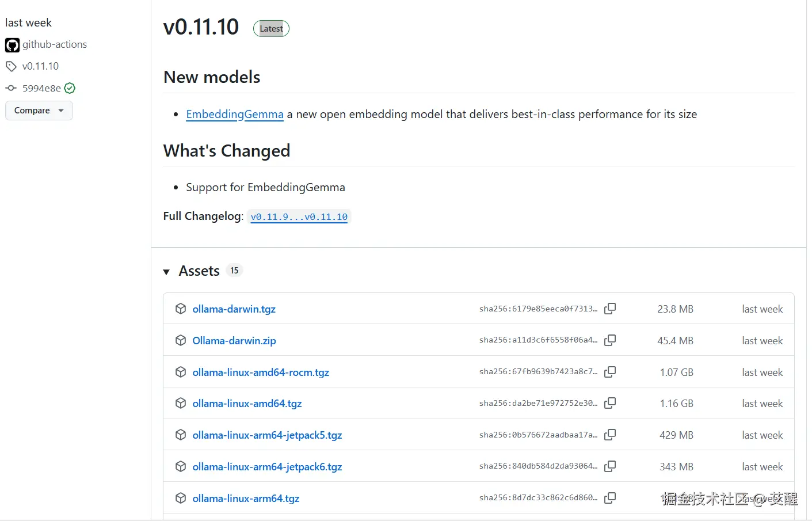The height and width of the screenshot is (521, 812).
Task: Copy sha256 for ollama-linux-amd64-rocm.tgz
Action: point(610,372)
